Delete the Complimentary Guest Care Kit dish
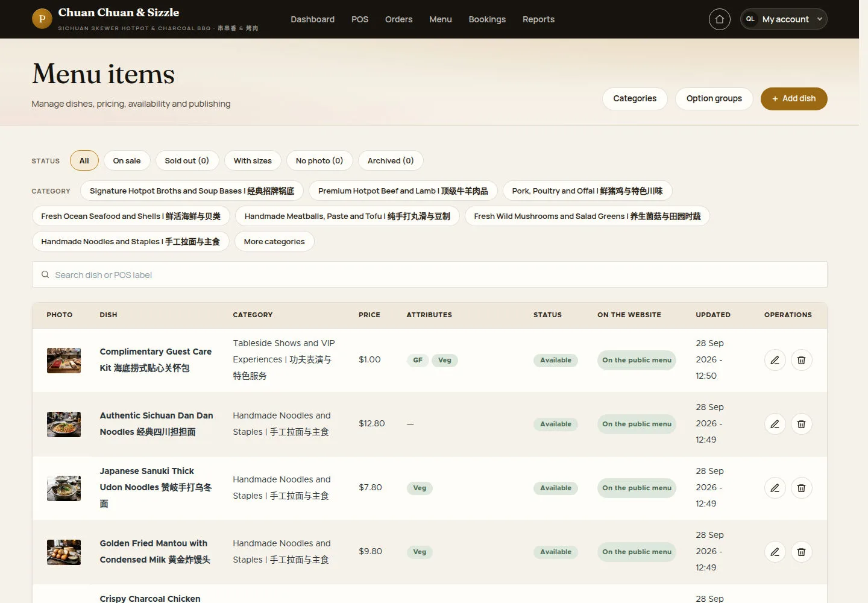This screenshot has width=868, height=603. [801, 360]
